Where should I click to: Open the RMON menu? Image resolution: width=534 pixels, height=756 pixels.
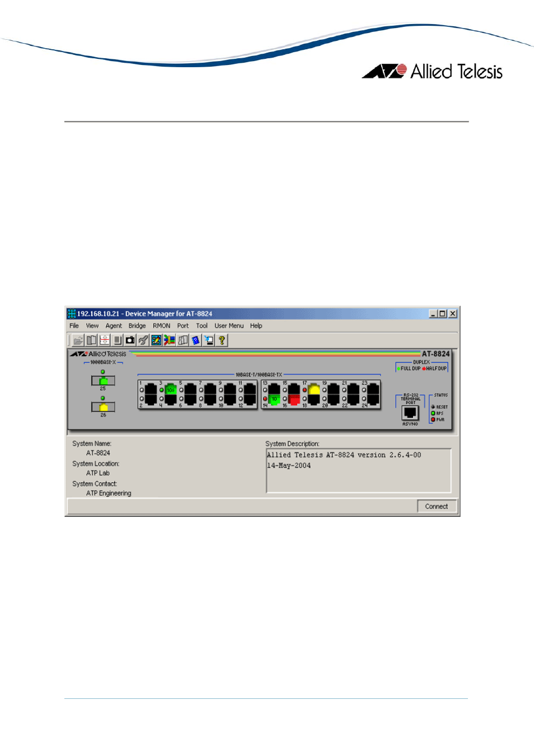point(162,325)
